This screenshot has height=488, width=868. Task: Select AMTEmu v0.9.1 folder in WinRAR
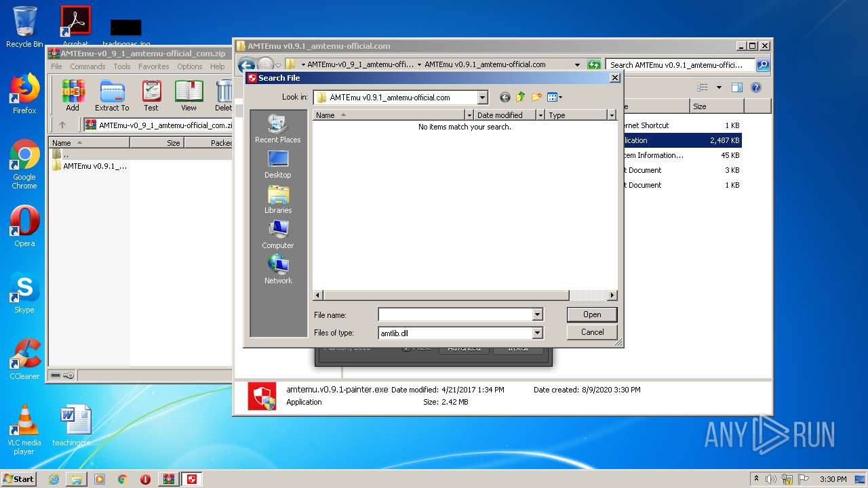click(x=90, y=166)
